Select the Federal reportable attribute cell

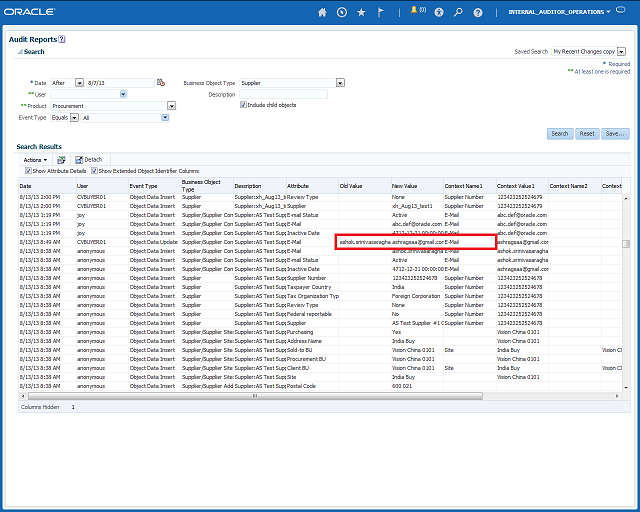click(312, 314)
